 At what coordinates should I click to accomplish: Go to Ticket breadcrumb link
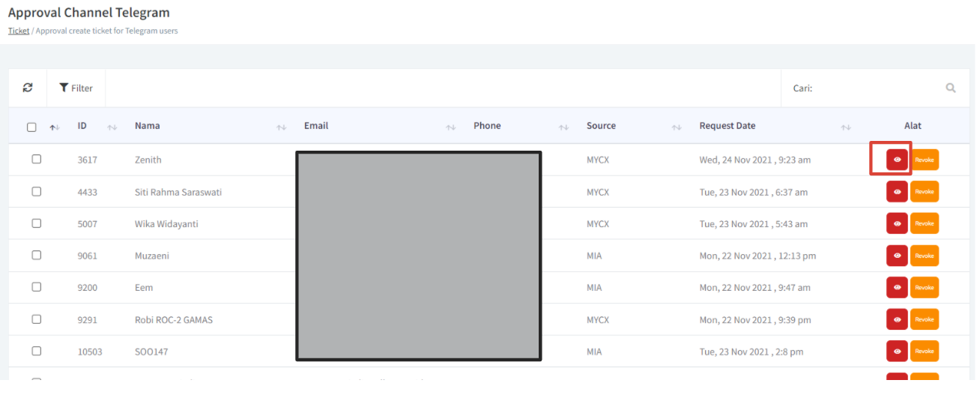(19, 31)
